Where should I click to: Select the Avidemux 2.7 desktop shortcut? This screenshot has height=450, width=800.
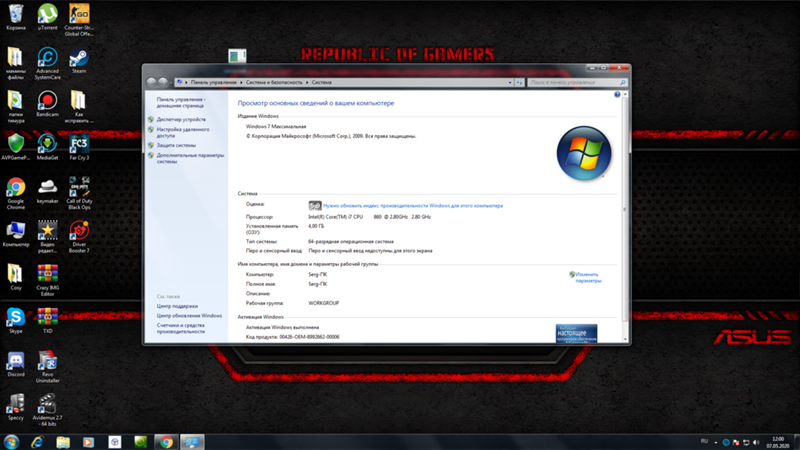tap(47, 410)
